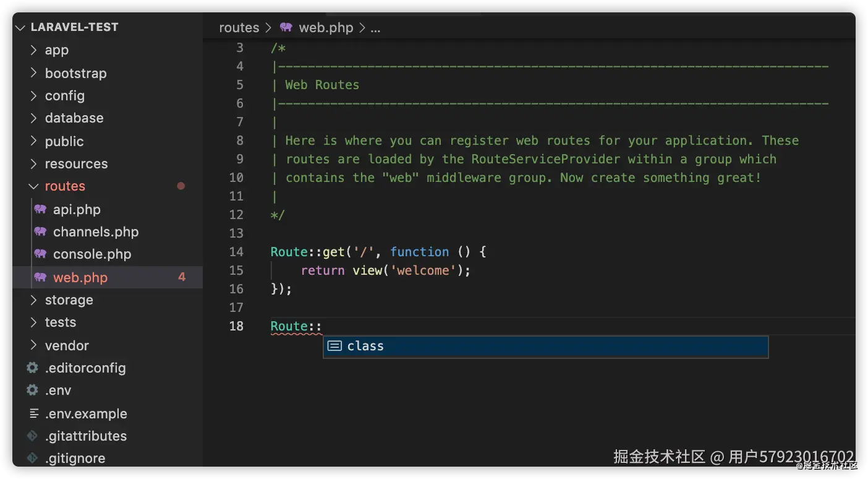Click the lines icon beside .env.example
Viewport: 868px width, 479px height.
[x=33, y=413]
